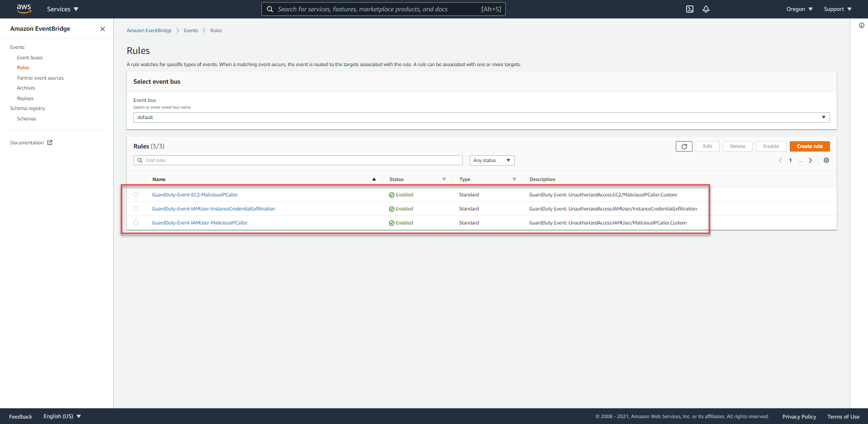Open the notifications bell
868x424 pixels.
[x=706, y=9]
